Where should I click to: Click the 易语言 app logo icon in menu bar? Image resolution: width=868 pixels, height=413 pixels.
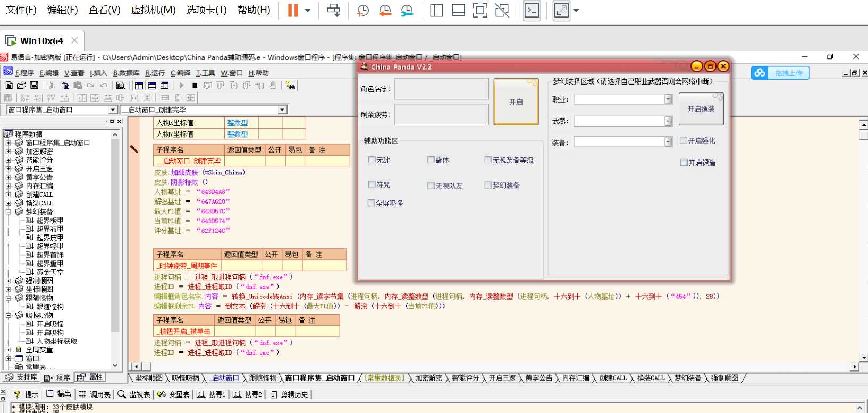point(8,71)
